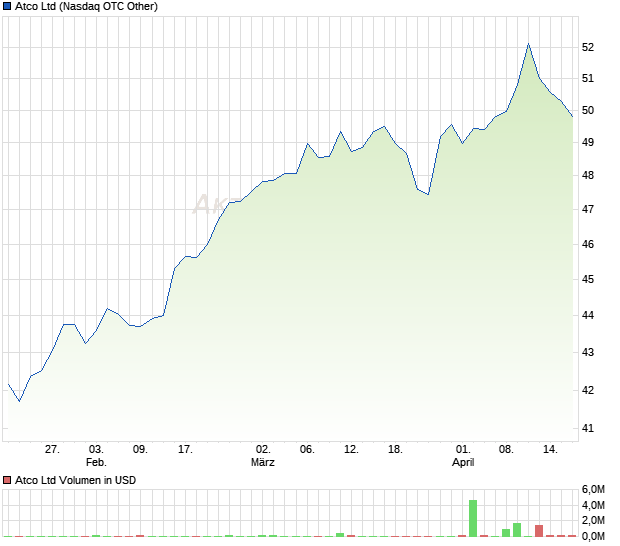This screenshot has height=546, width=620.
Task: Click the date label '27.'
Action: [52, 450]
